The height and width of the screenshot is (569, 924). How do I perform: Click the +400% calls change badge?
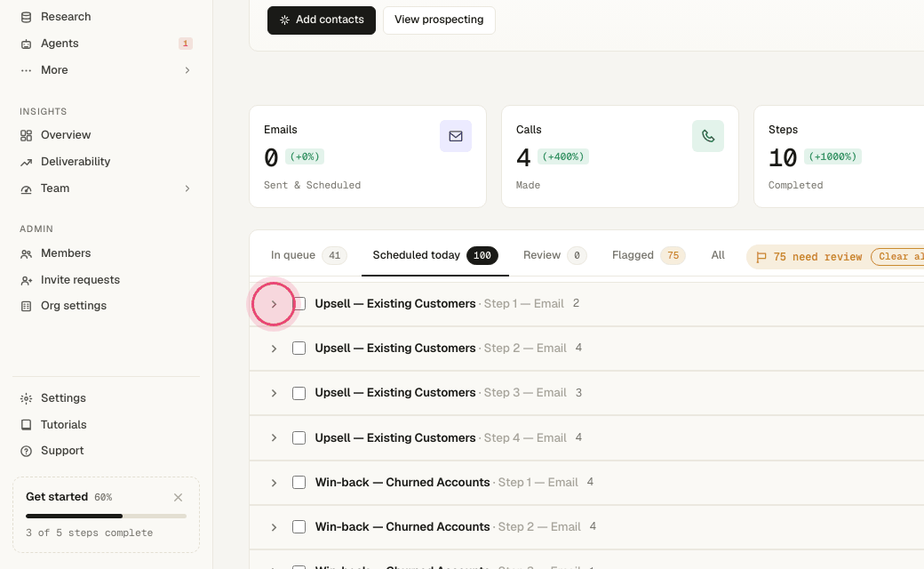pos(563,156)
